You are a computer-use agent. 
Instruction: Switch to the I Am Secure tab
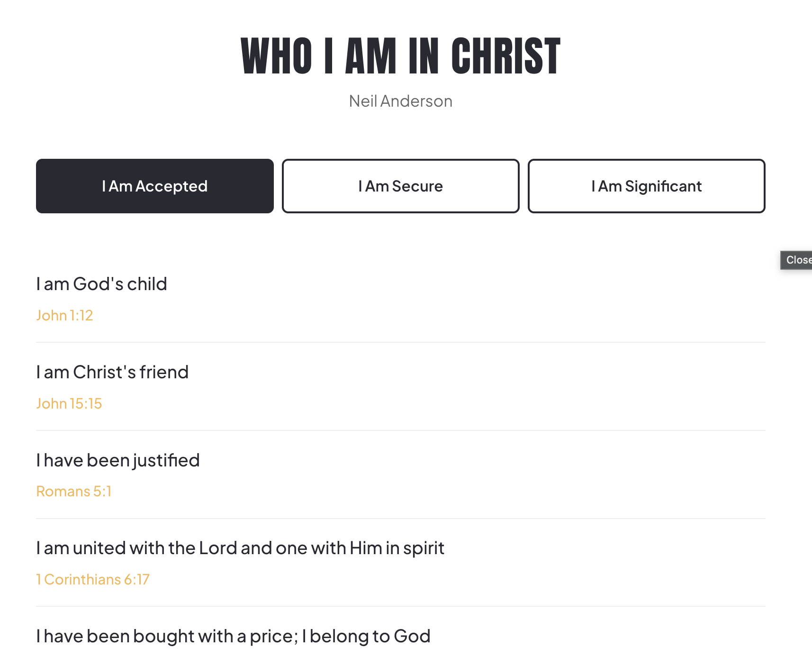[400, 186]
